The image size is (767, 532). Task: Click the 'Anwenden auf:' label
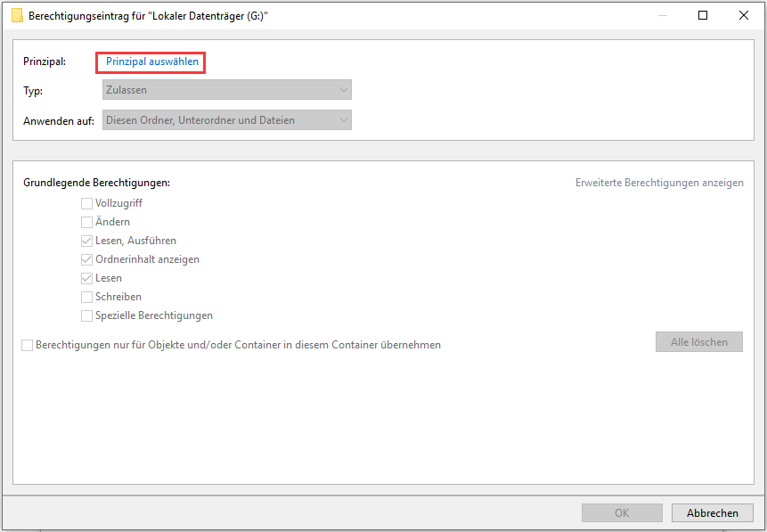coord(59,121)
